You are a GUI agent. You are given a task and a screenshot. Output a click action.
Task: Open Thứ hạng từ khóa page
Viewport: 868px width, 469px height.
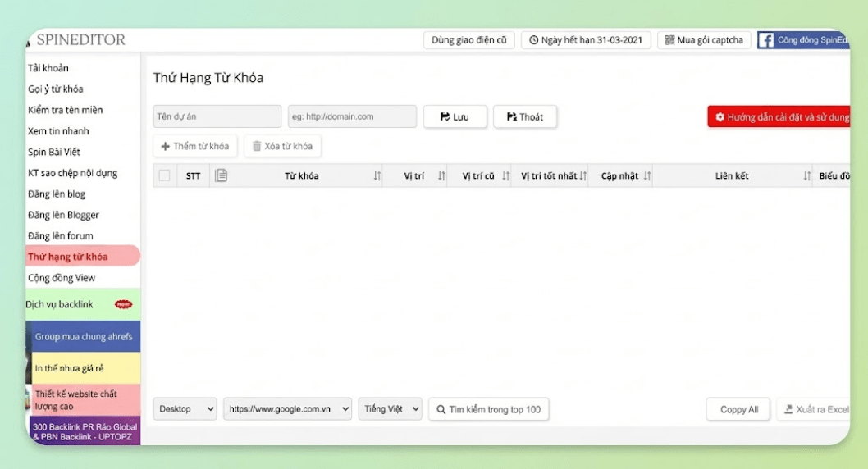83,257
